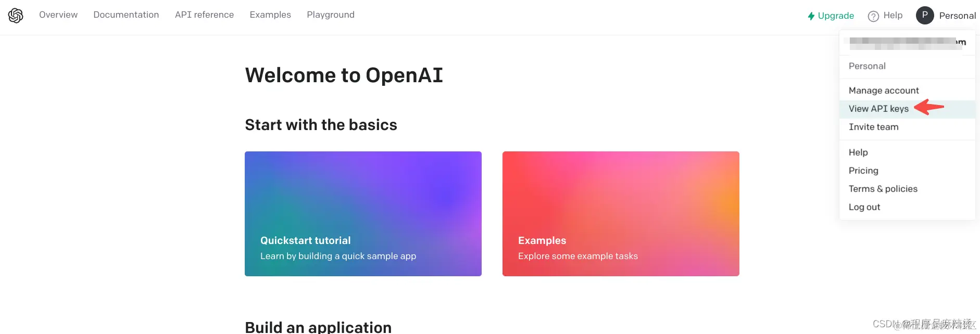The width and height of the screenshot is (980, 334).
Task: Click 'Explore some example tasks' text
Action: (x=578, y=256)
